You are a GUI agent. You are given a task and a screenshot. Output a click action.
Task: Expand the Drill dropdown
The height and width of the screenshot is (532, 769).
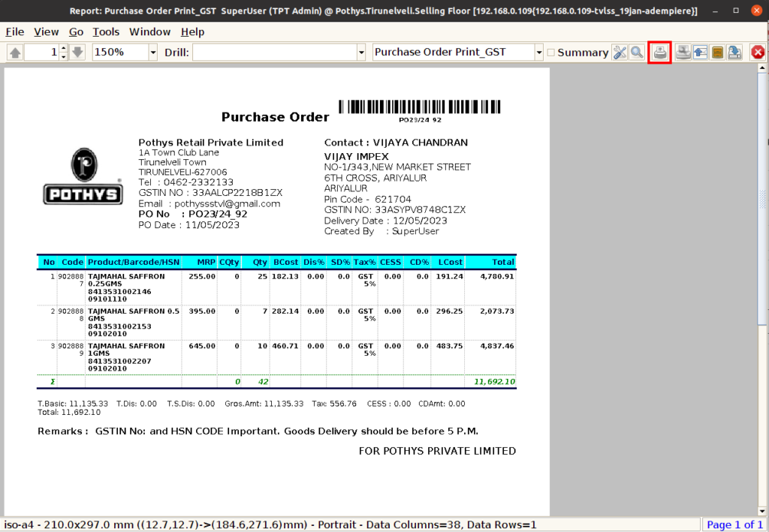coord(361,52)
